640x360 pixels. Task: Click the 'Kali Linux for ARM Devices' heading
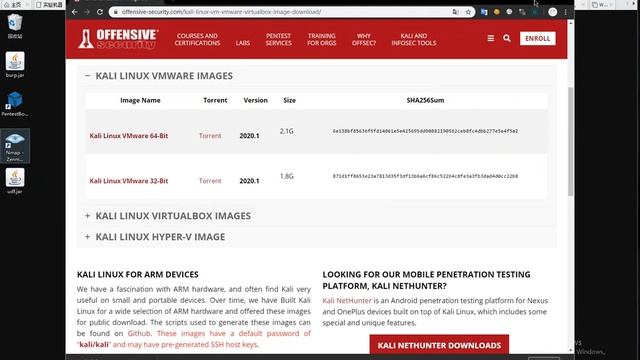[x=138, y=274]
